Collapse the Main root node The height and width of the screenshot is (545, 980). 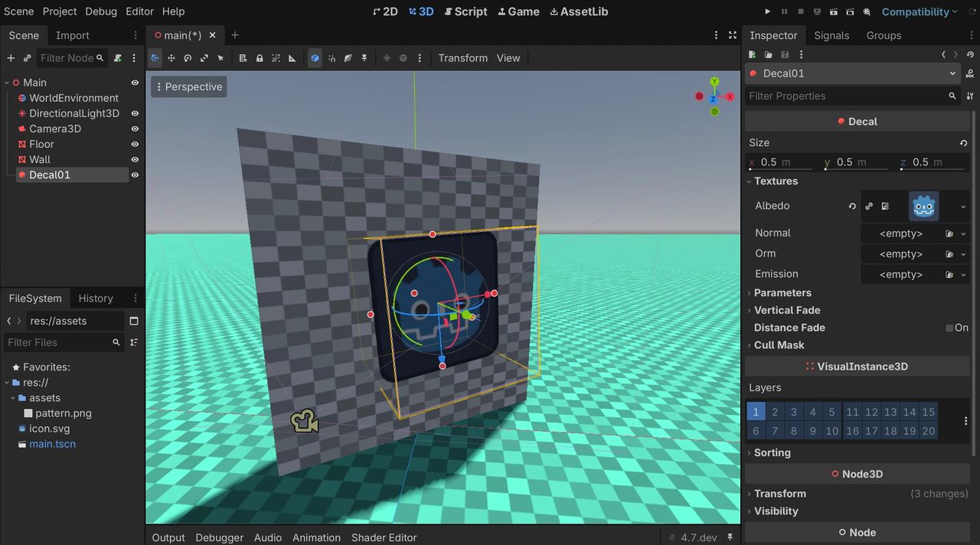(x=6, y=83)
